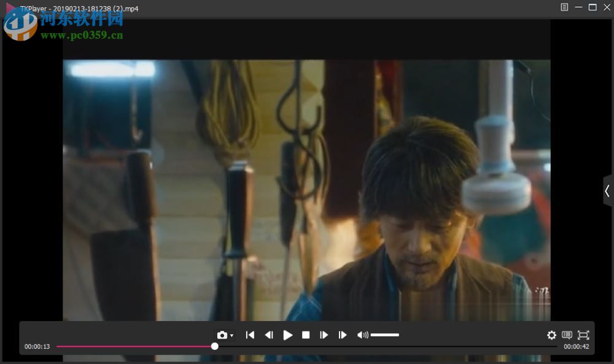
Task: Click the seek bar handle
Action: [214, 346]
